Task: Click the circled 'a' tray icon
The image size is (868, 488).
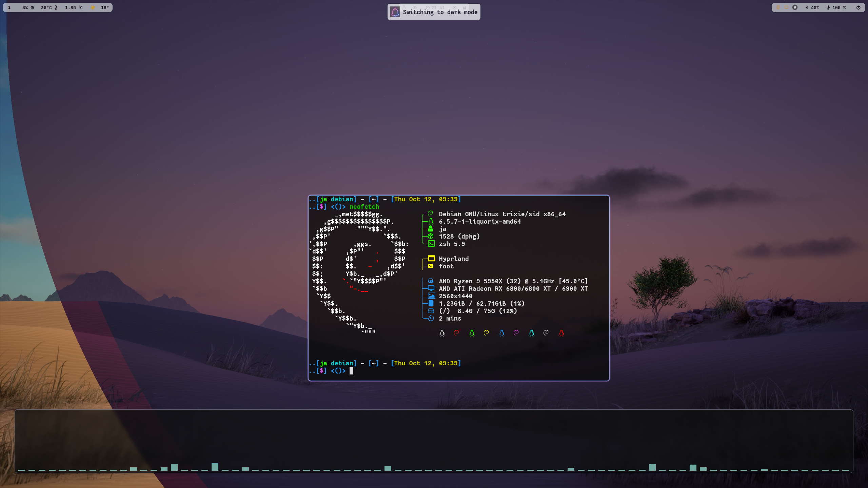Action: tap(795, 7)
